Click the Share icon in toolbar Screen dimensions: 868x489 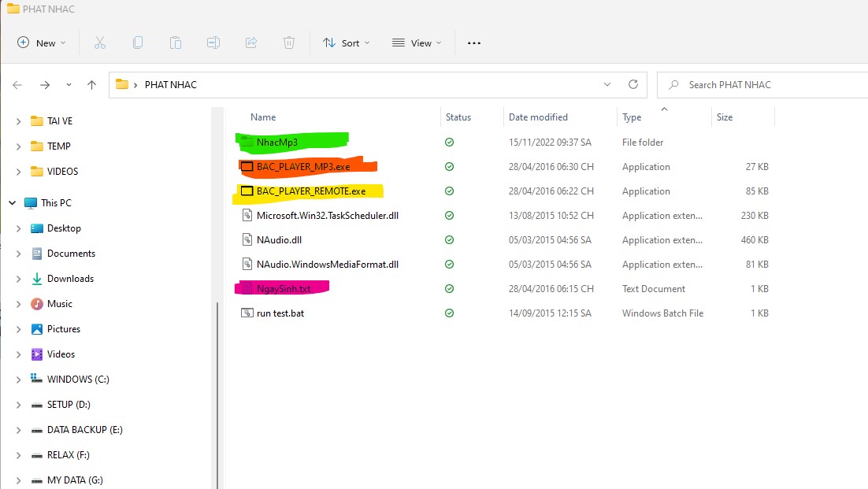(x=251, y=43)
